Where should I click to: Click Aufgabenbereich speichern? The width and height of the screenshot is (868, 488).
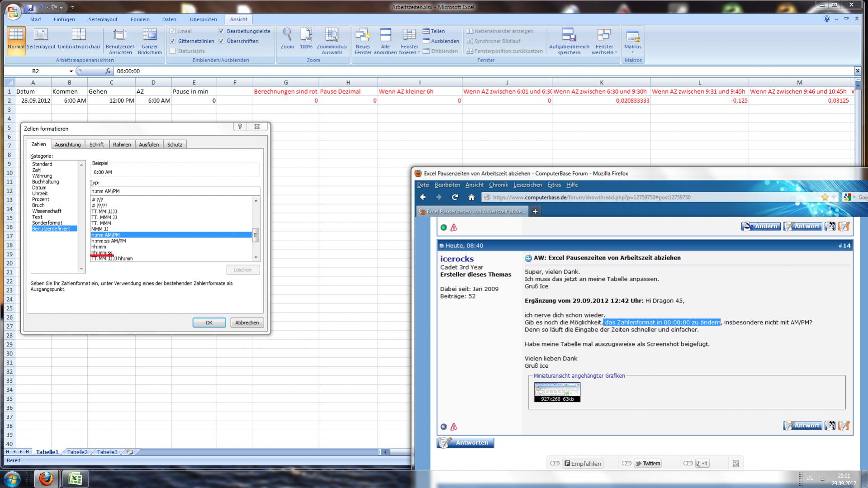(569, 41)
